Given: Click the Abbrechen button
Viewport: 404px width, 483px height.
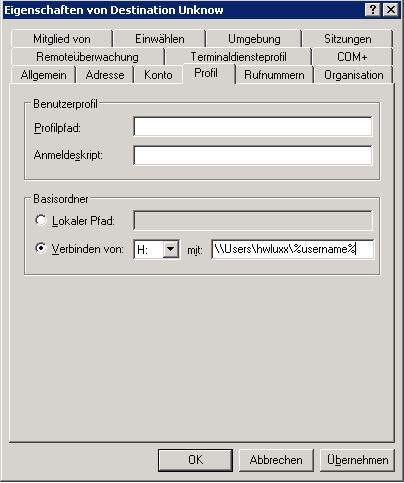Looking at the screenshot, I should click(276, 460).
